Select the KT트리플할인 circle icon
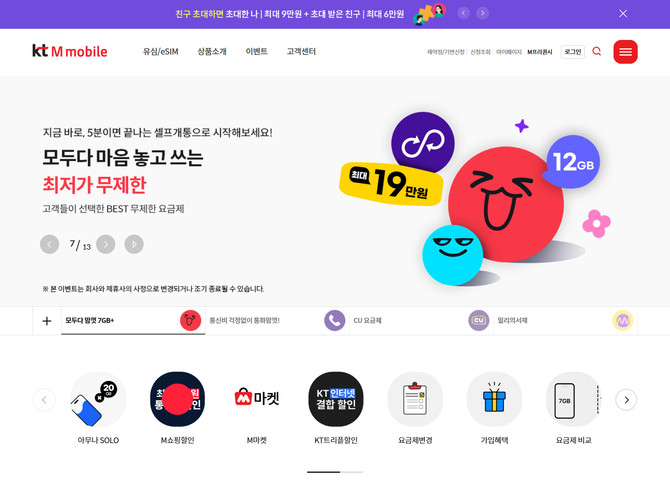Viewport: 670px width, 490px height. point(336,399)
